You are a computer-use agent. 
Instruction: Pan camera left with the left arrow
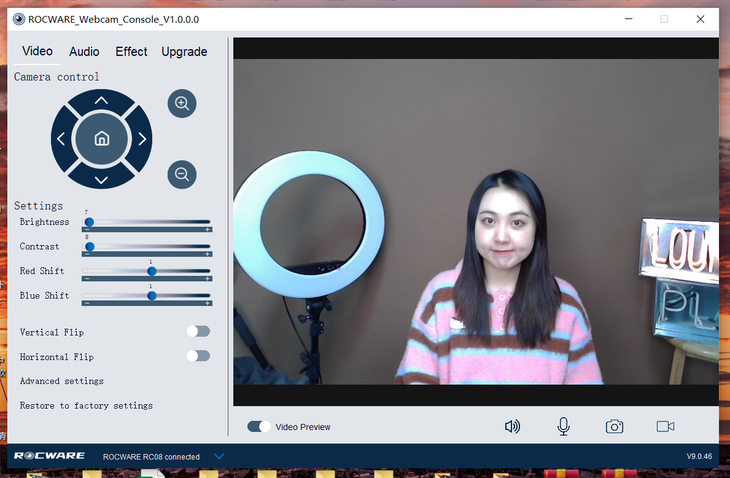(x=62, y=139)
